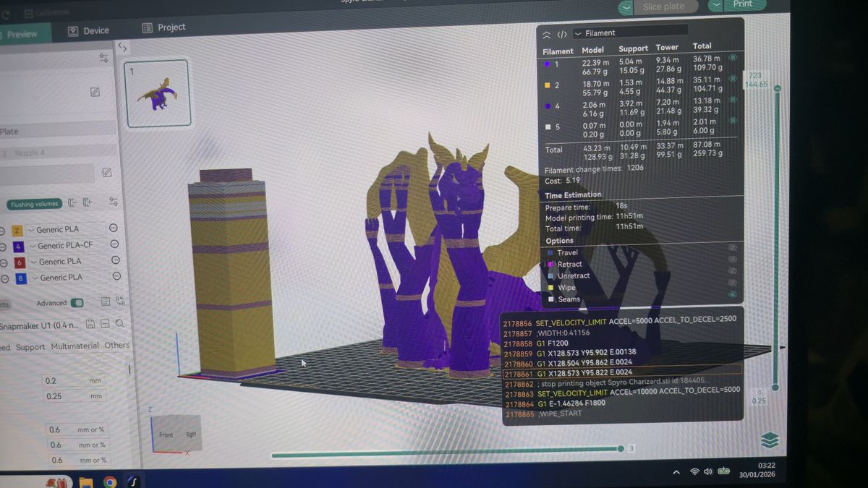Viewport: 868px width, 488px height.
Task: Toggle visibility of filament 2
Action: point(733,78)
